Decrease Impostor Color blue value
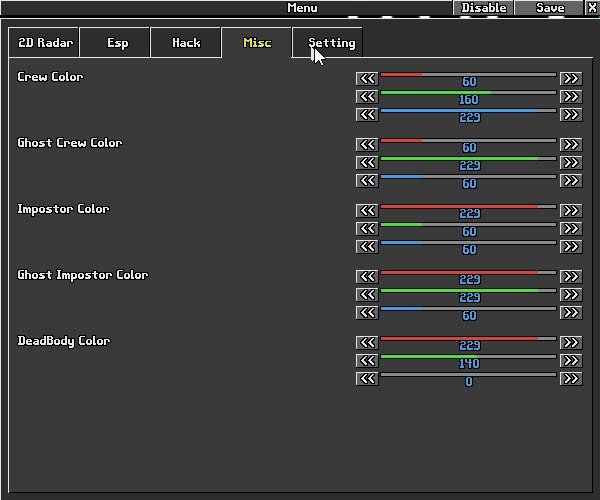Screen dimensions: 600x500 point(367,246)
